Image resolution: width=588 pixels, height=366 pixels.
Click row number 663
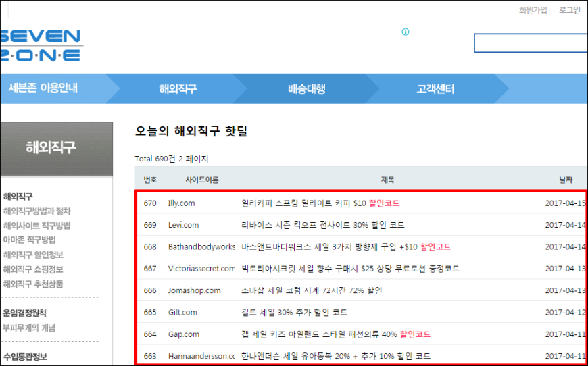[150, 355]
